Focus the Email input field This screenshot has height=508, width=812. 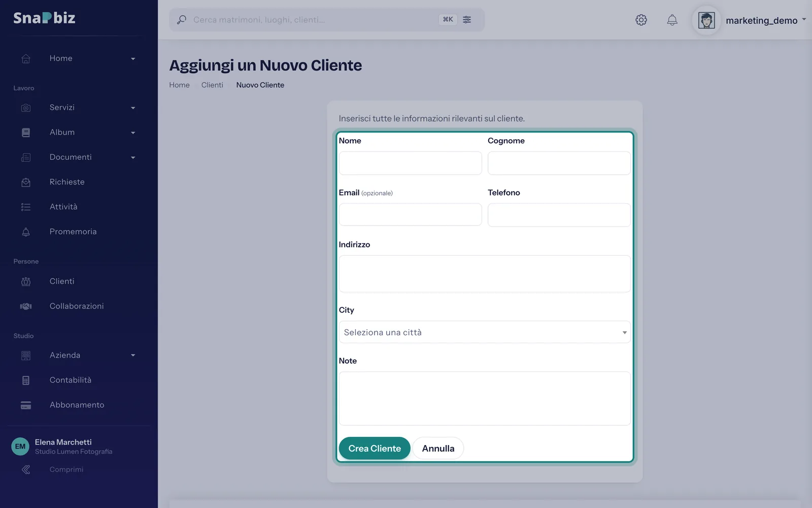point(410,215)
